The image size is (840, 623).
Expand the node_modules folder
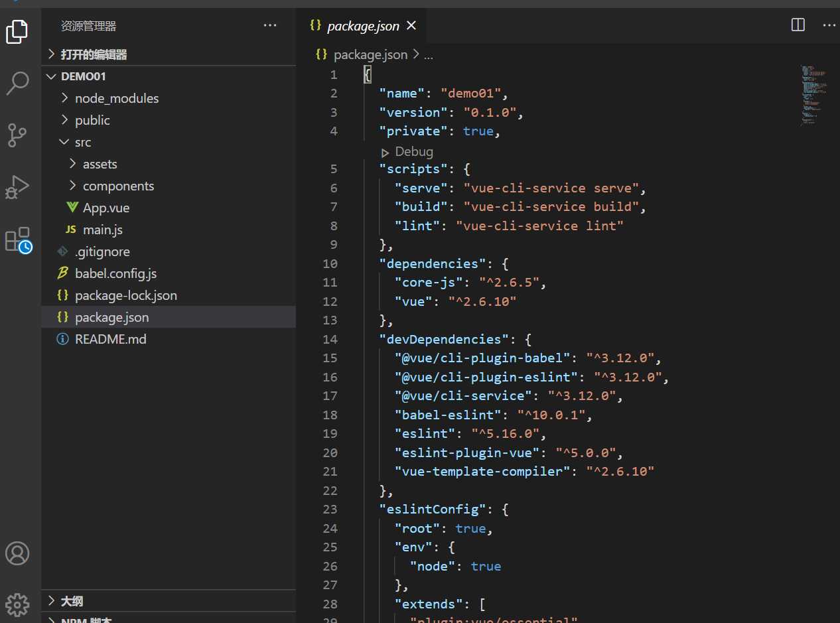tap(169, 98)
